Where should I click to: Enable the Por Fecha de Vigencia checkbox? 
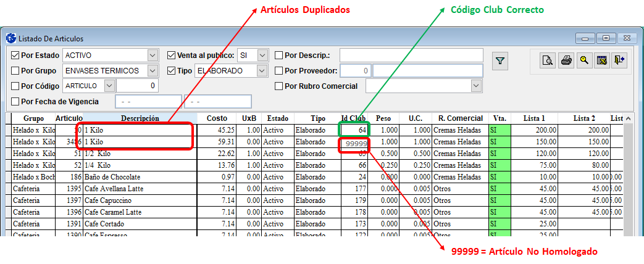click(15, 101)
